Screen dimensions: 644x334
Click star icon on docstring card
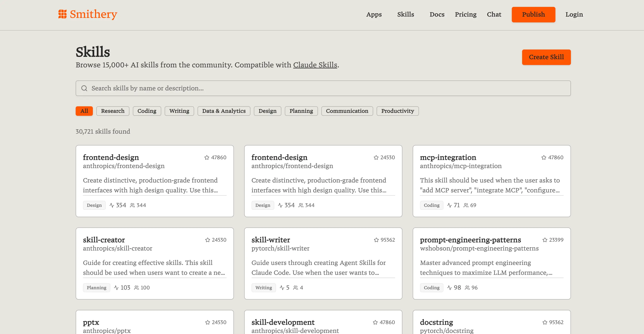[x=545, y=322]
